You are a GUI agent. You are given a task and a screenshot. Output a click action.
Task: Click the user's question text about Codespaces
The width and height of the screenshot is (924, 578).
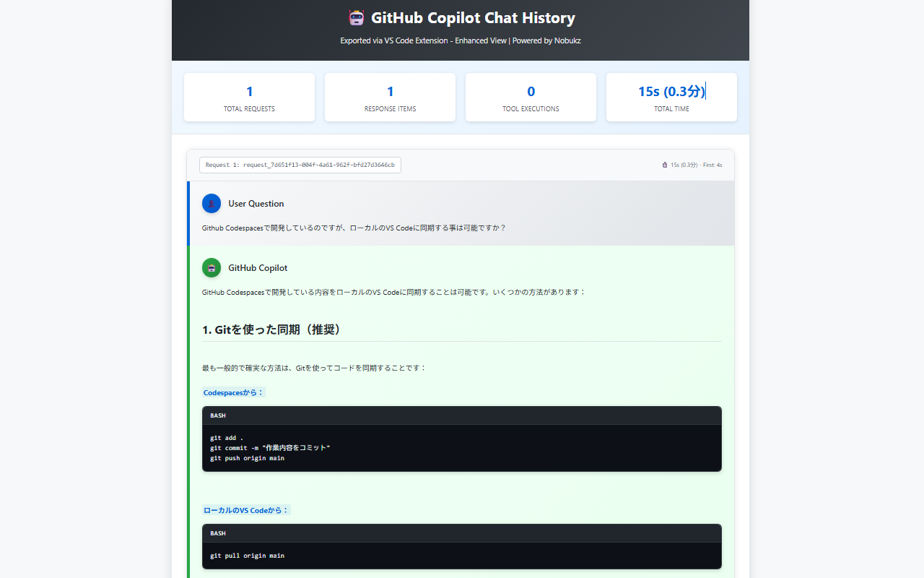pyautogui.click(x=354, y=228)
